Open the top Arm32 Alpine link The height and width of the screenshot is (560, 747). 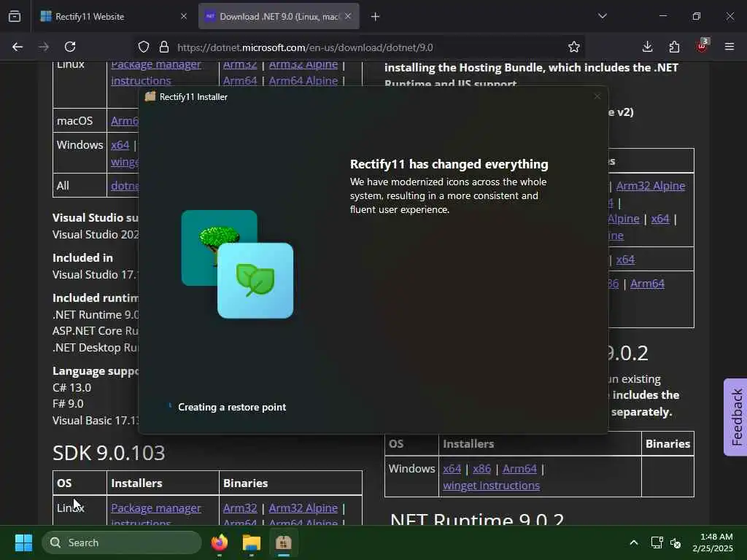pyautogui.click(x=303, y=64)
